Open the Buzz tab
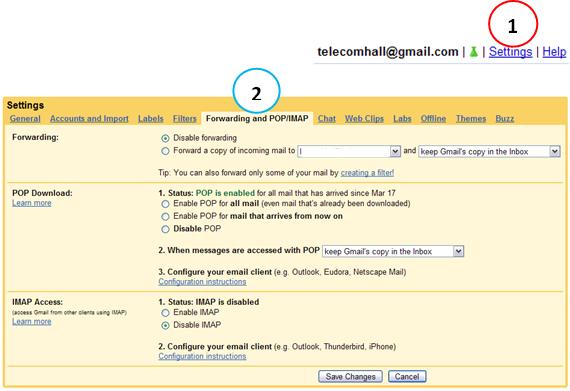Image resolution: width=570 pixels, height=391 pixels. 505,118
